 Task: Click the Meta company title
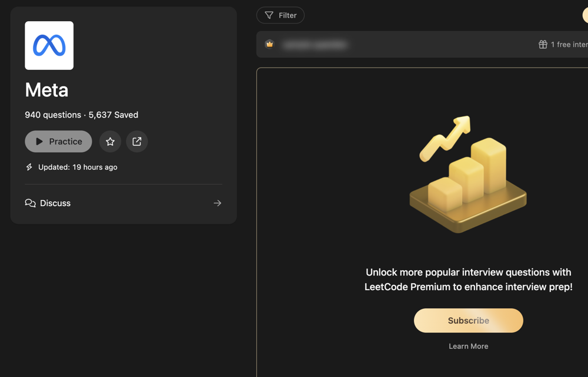tap(46, 90)
